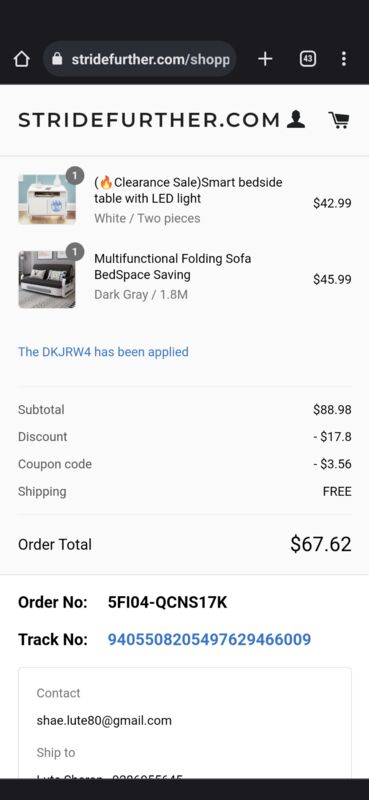Open the shopping cart icon
369x800 pixels.
pos(339,120)
